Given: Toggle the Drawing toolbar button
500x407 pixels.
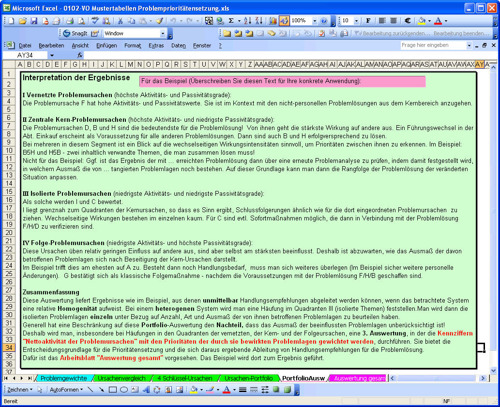Looking at the screenshot, I should pos(284,21).
